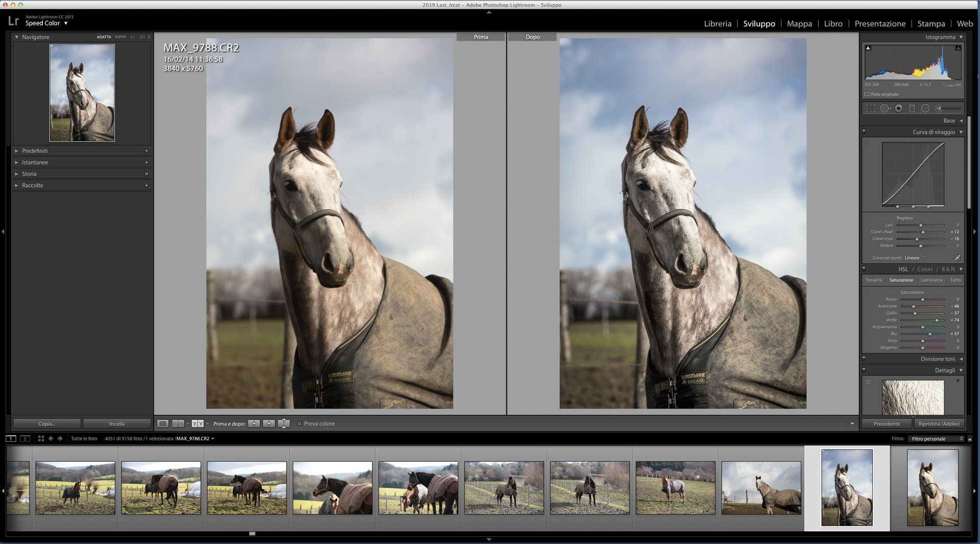The image size is (980, 544).
Task: Open the Luminanza tab in HSL
Action: click(x=931, y=280)
